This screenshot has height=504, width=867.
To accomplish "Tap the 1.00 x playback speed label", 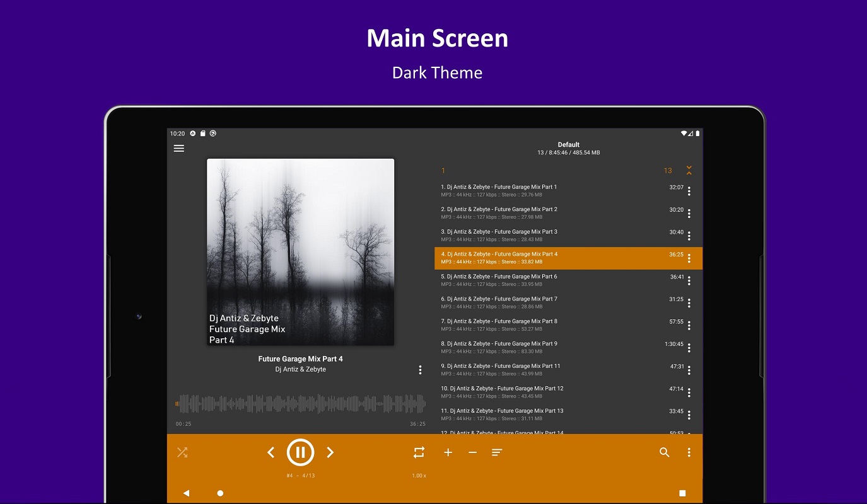I will (419, 476).
